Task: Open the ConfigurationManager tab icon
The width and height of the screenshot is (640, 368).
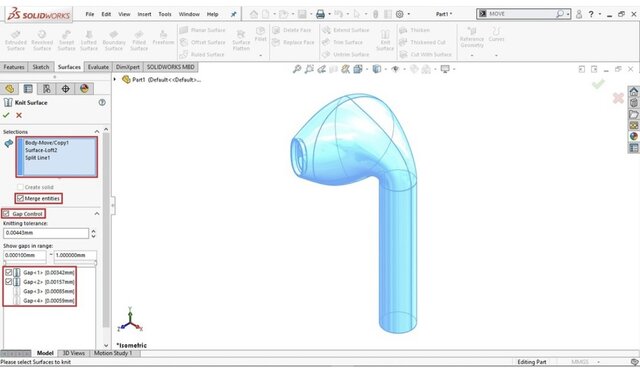Action: coord(47,89)
